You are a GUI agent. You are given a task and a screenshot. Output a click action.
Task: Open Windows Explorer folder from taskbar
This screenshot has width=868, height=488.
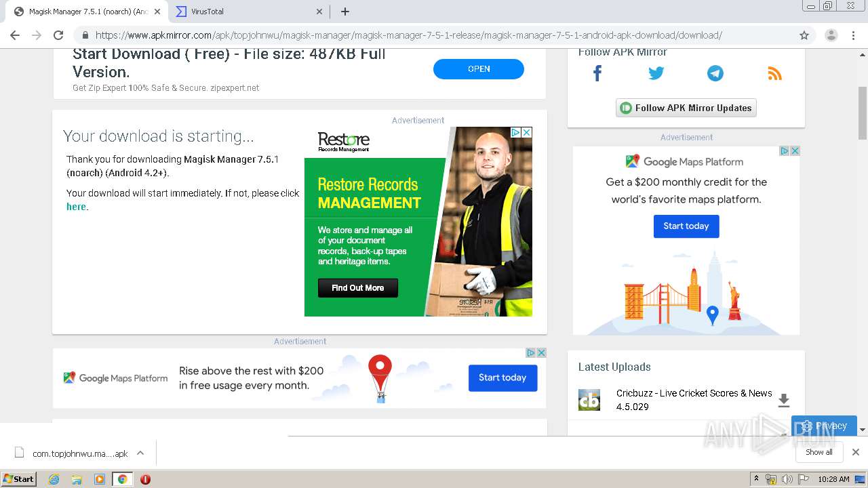coord(77,479)
